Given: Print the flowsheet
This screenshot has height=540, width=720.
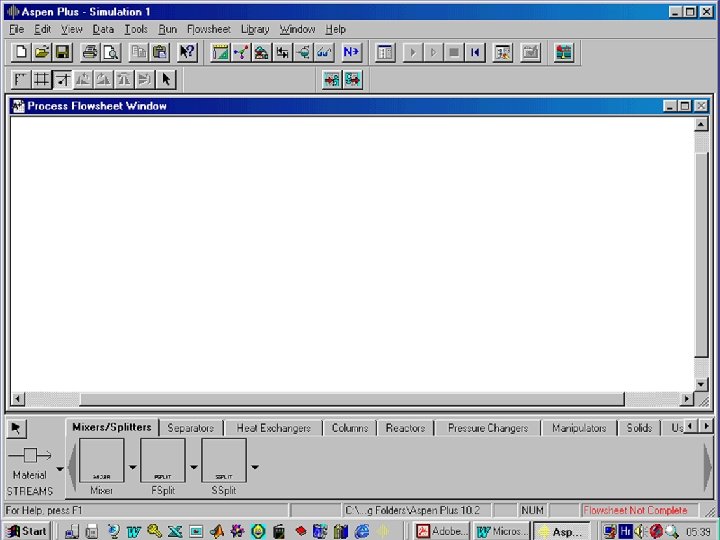Looking at the screenshot, I should pyautogui.click(x=90, y=52).
